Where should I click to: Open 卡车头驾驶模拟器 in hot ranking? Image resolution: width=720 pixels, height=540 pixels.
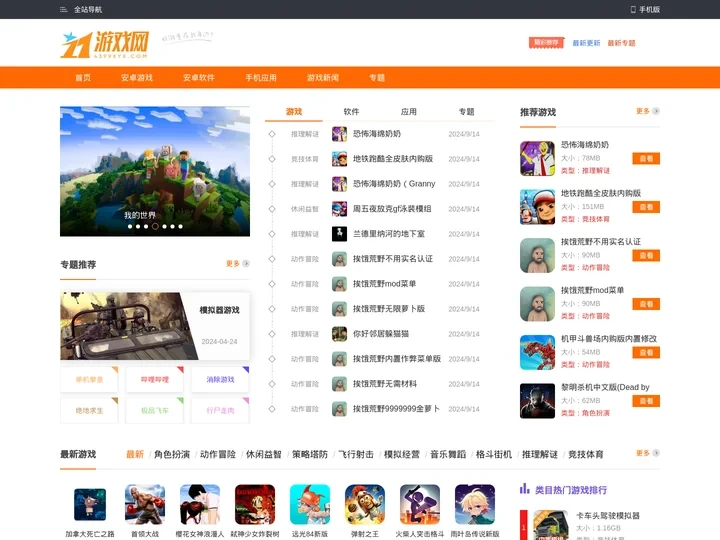click(x=608, y=516)
